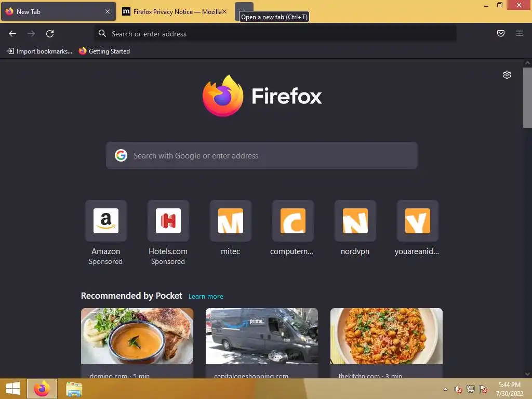Click the taskbar clock showing 5:44 PM
Image resolution: width=532 pixels, height=399 pixels.
click(x=509, y=389)
